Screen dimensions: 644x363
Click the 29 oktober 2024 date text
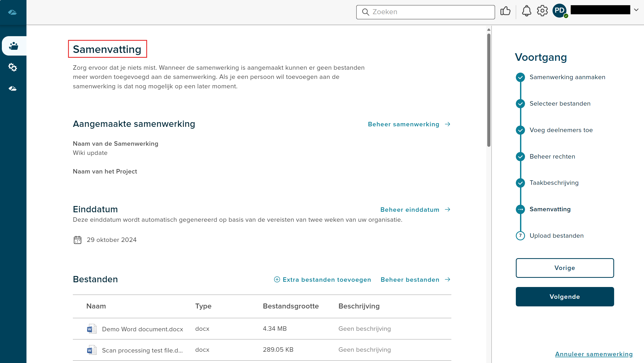(112, 240)
